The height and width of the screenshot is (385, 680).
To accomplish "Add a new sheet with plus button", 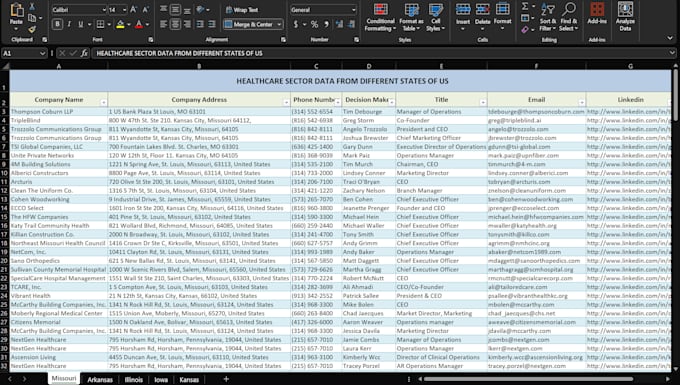I will point(226,379).
